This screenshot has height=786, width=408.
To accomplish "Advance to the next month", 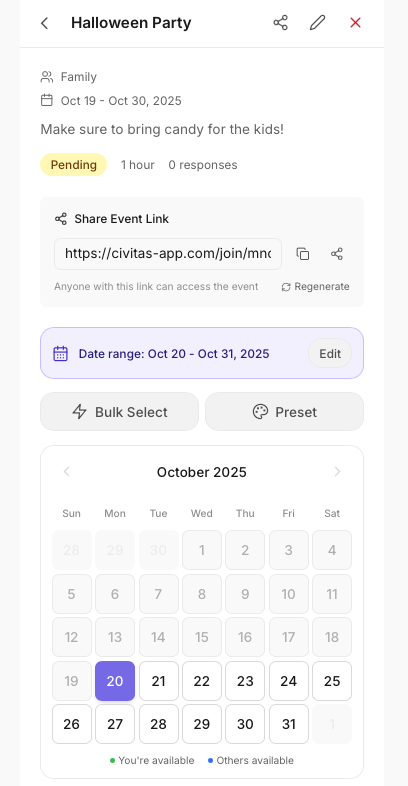I will pos(337,472).
